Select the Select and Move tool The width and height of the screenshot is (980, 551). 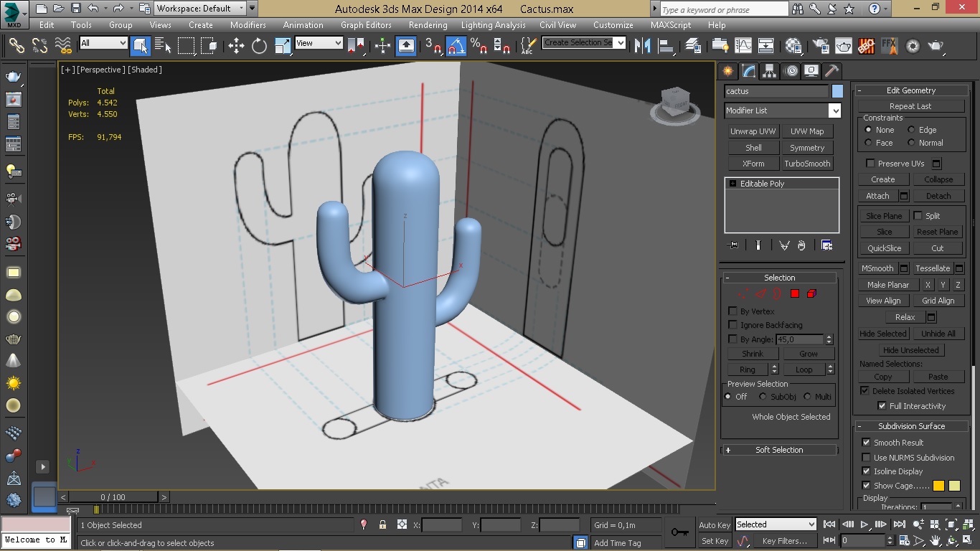(x=236, y=46)
